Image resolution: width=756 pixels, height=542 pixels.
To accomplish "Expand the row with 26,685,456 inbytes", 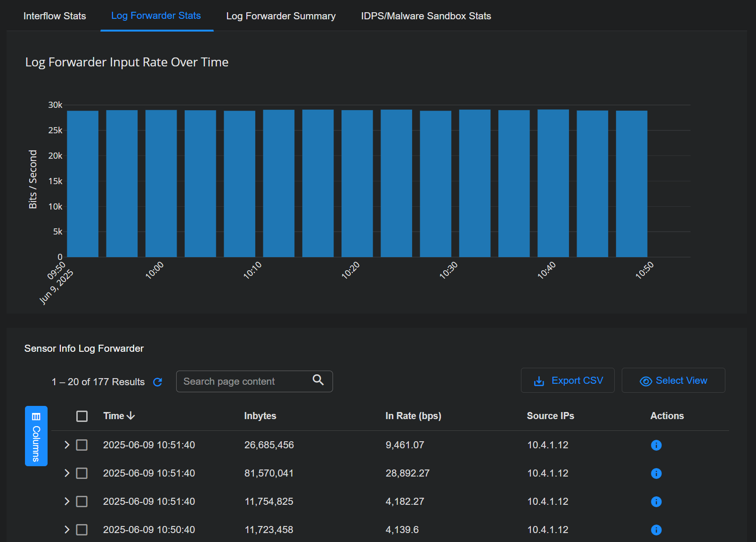I will coord(66,445).
